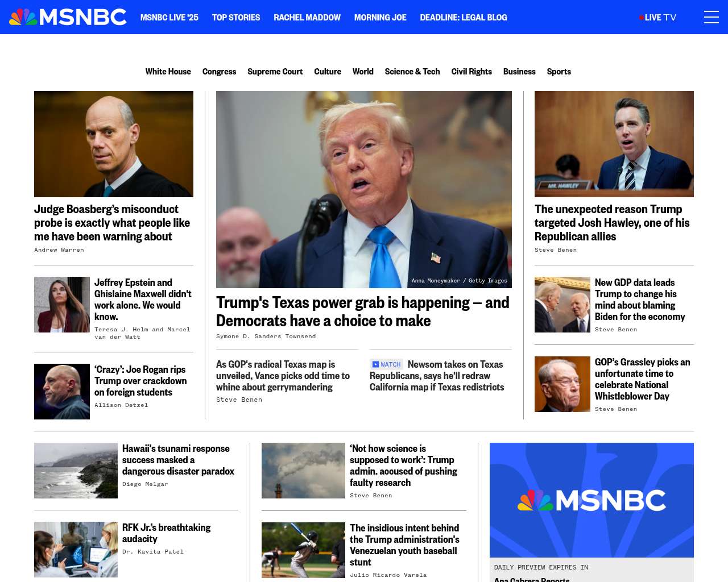Click RFK Jr. mammogram lab thumbnail
The height and width of the screenshot is (582, 728).
[76, 550]
